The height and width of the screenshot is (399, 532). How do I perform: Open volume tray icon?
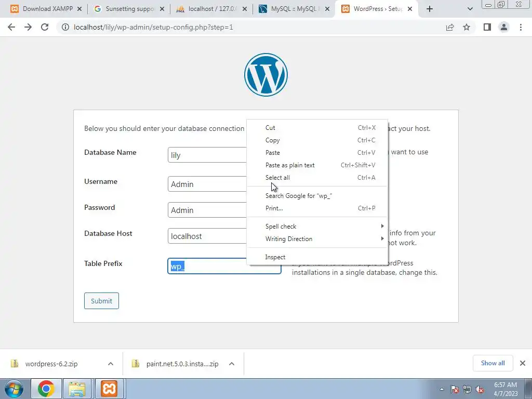[x=480, y=390]
